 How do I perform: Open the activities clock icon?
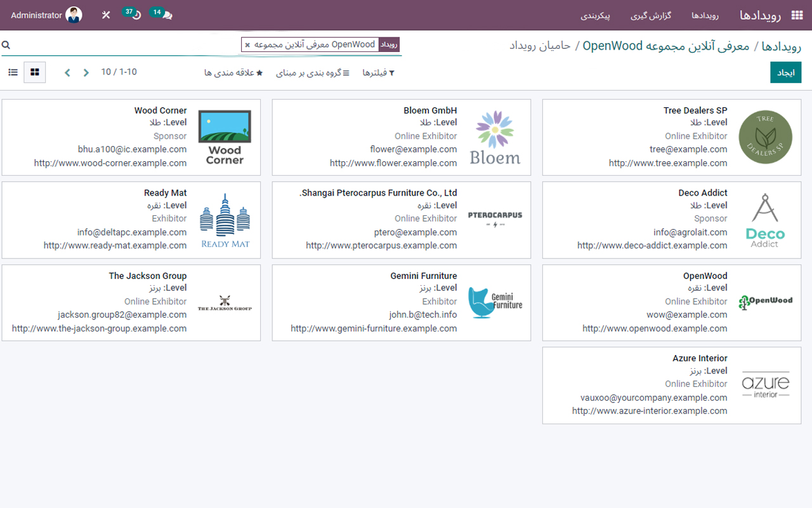(x=136, y=15)
